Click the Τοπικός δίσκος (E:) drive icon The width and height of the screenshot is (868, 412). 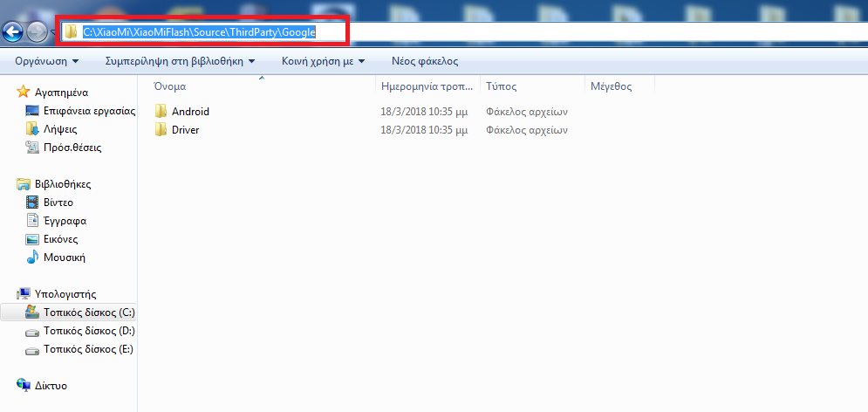coord(32,350)
